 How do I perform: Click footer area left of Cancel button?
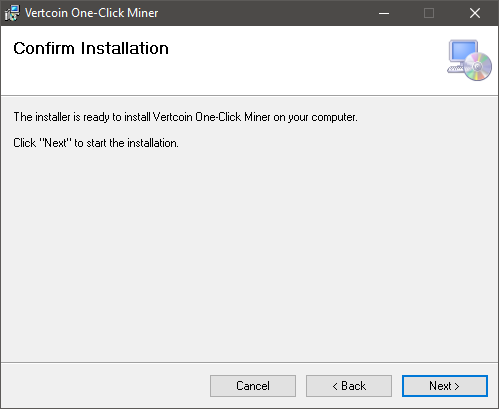click(x=105, y=386)
